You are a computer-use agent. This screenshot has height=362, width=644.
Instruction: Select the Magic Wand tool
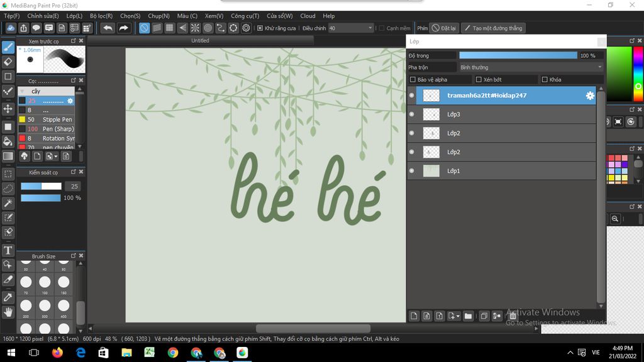(8, 203)
